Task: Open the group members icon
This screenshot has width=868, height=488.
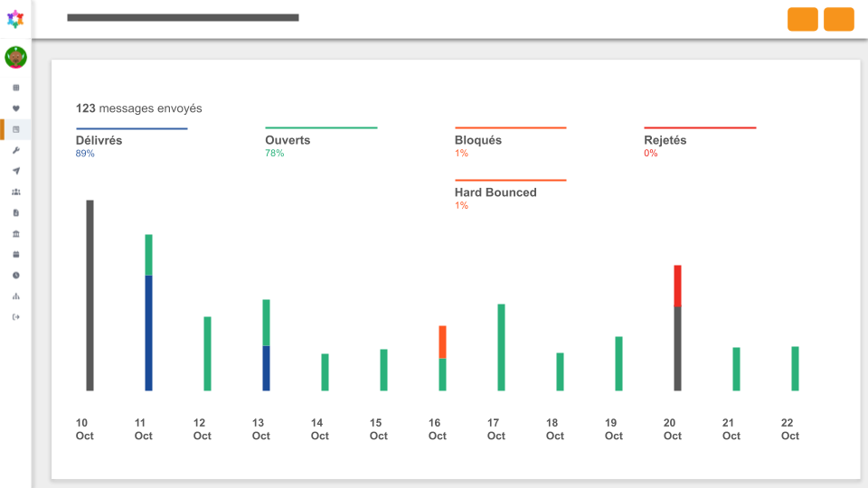Action: 16,192
